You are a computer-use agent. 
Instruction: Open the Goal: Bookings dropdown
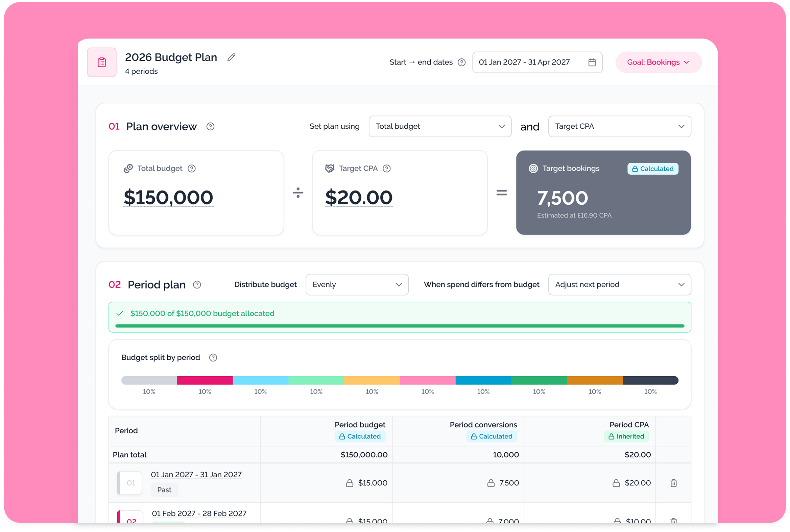tap(658, 62)
